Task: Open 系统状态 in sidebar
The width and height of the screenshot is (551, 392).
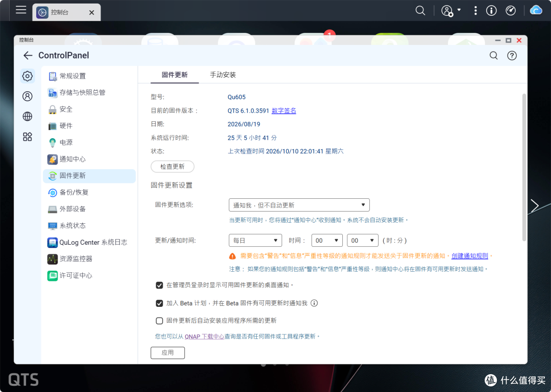Action: click(89, 225)
